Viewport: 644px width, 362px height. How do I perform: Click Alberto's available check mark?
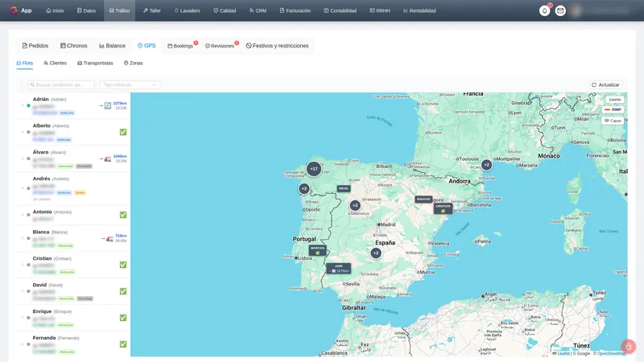pyautogui.click(x=123, y=132)
